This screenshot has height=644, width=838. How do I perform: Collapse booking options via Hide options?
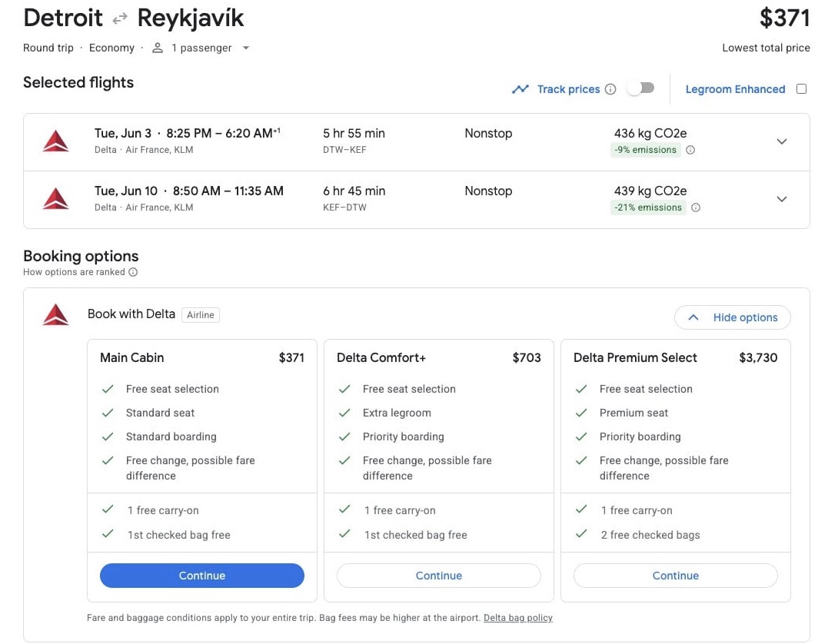click(x=732, y=317)
